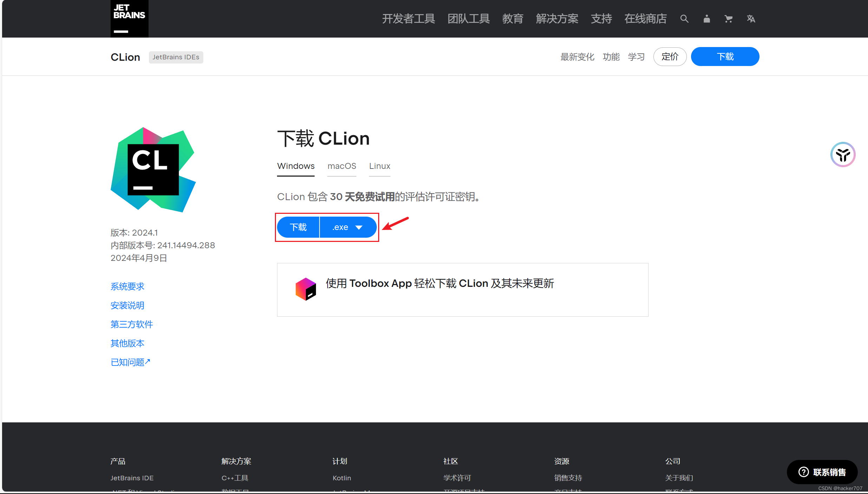This screenshot has height=494, width=868.
Task: Click the footer 资源 column heading
Action: [x=562, y=461]
